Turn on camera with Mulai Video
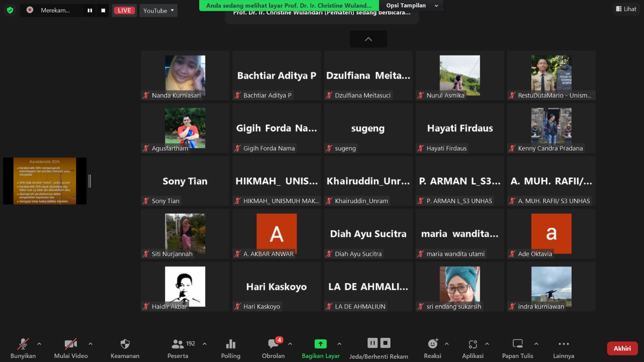This screenshot has width=644, height=362. tap(71, 344)
